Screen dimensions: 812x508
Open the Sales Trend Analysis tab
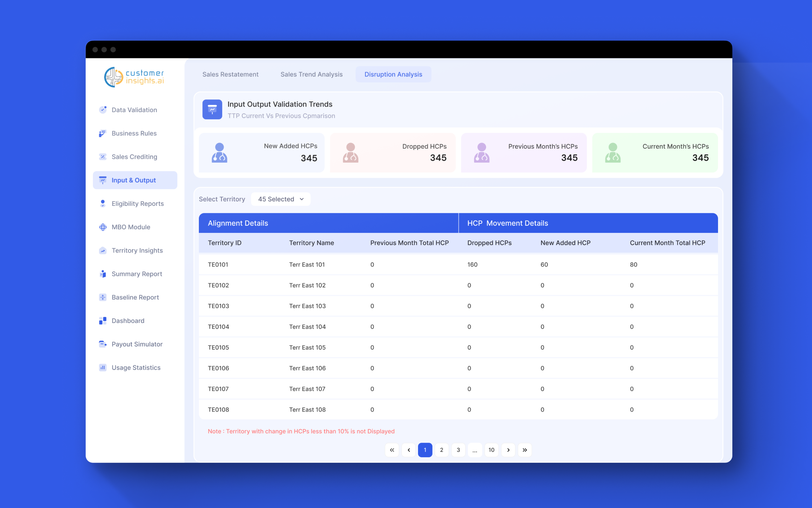tap(311, 75)
